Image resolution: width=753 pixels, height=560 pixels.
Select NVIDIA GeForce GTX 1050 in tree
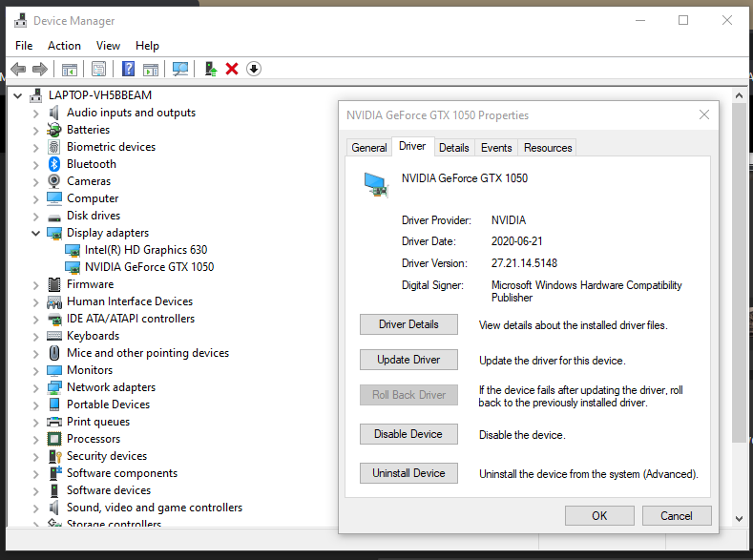pyautogui.click(x=149, y=267)
